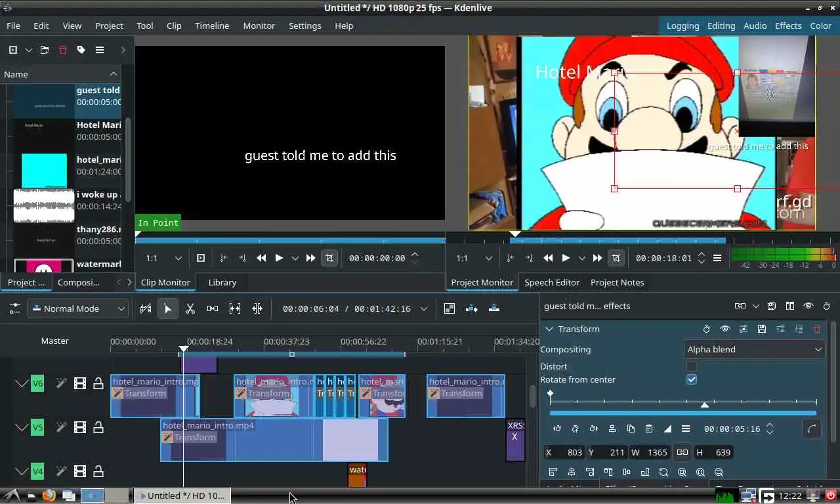
Task: Delete the Transform effect
Action: [x=817, y=329]
